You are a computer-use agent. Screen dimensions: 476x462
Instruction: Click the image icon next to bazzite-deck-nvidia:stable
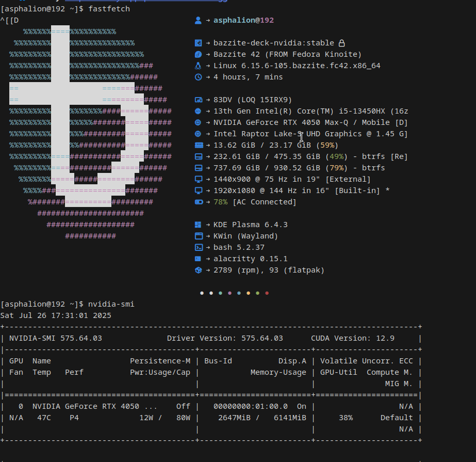coord(198,43)
